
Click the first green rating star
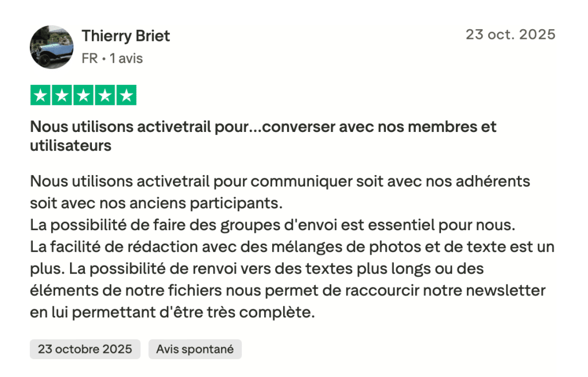click(x=40, y=95)
